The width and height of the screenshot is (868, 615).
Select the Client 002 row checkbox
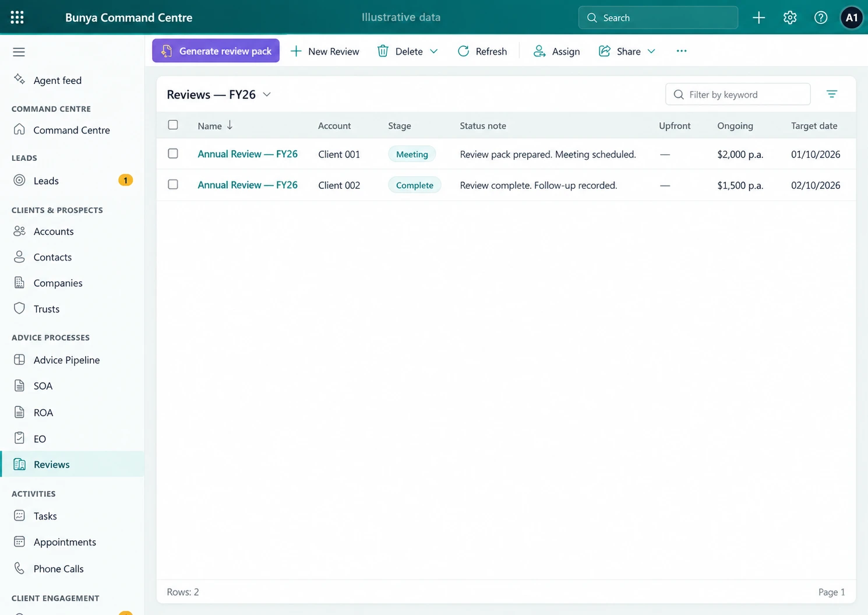(173, 184)
